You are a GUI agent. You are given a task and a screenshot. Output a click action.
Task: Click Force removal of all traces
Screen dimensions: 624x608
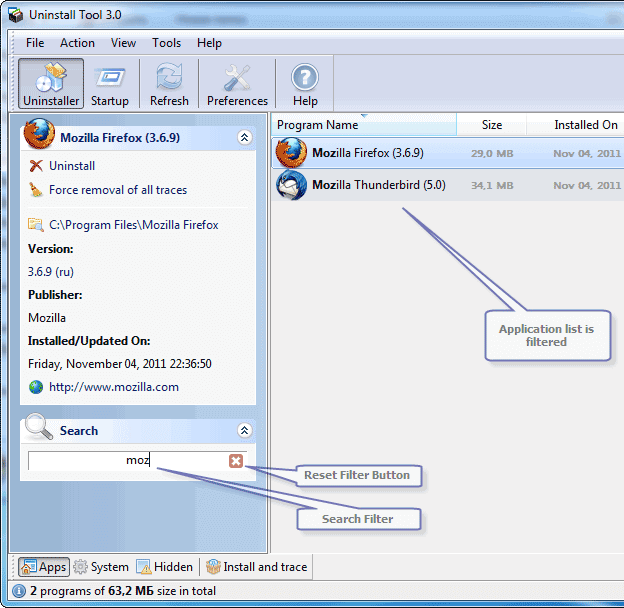pos(118,190)
